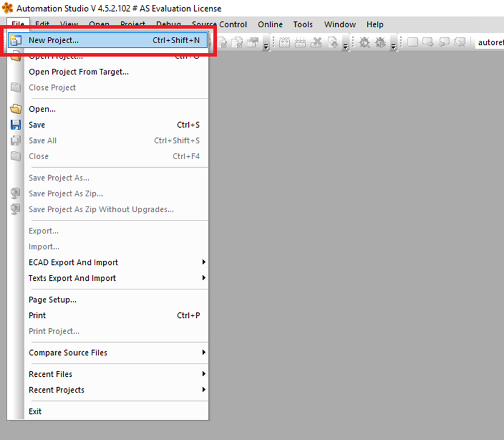Click the blue floppy disk Save icon
Screen dimensions: 504x440
pyautogui.click(x=16, y=125)
